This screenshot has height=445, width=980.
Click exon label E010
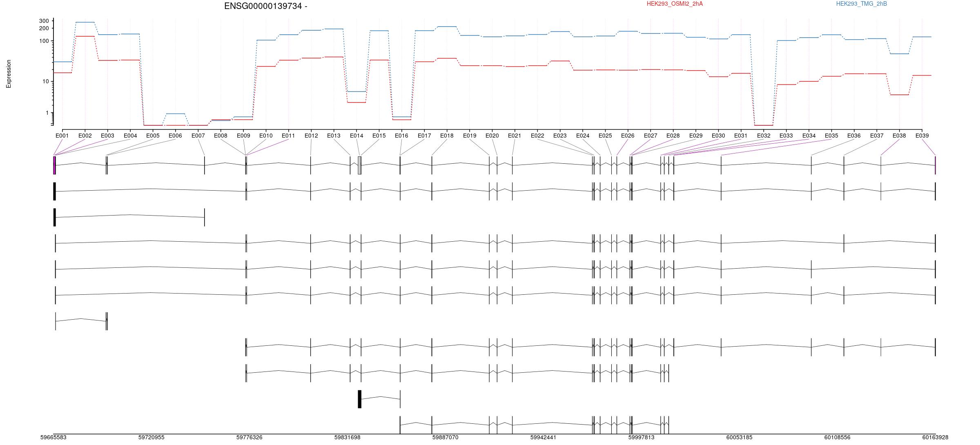pos(266,136)
